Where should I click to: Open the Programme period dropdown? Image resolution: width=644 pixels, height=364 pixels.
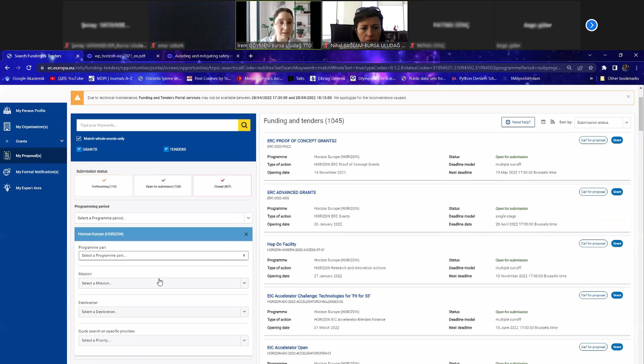163,218
